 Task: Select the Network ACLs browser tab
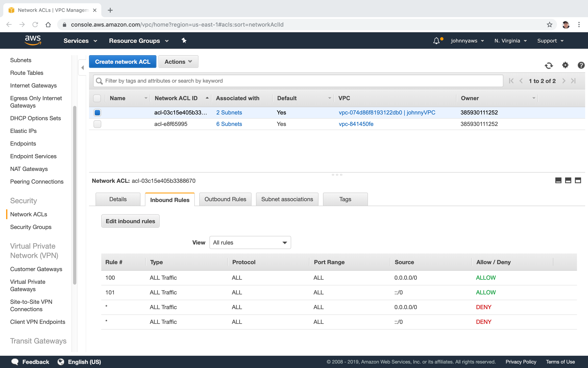(x=52, y=10)
